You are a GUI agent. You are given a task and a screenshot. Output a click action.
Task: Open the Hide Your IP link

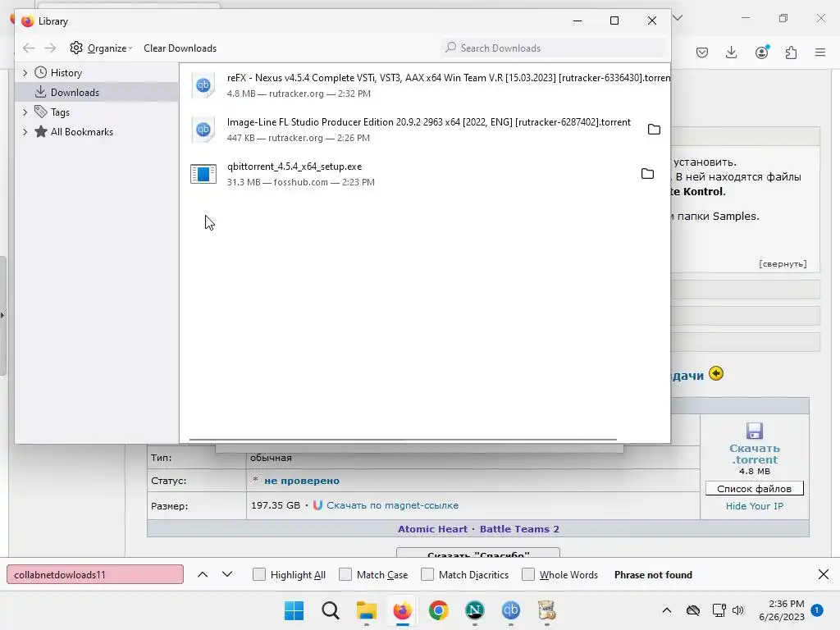tap(755, 506)
